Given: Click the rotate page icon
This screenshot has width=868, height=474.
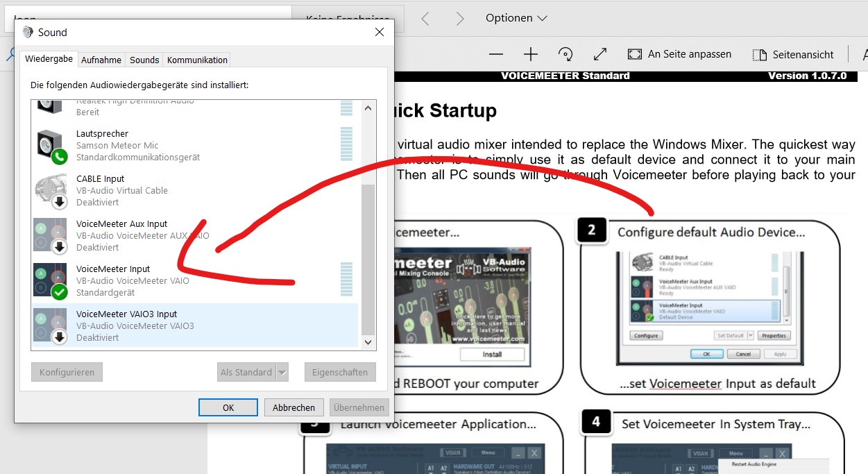Looking at the screenshot, I should point(565,54).
